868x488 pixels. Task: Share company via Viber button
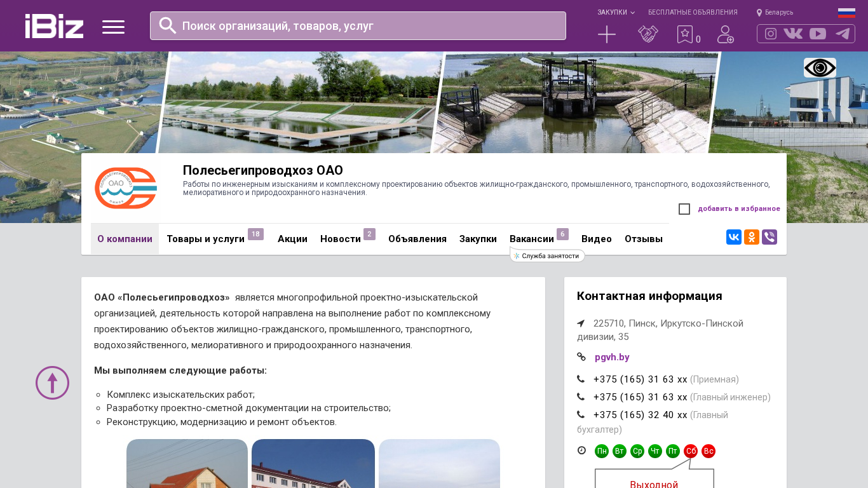(x=770, y=237)
